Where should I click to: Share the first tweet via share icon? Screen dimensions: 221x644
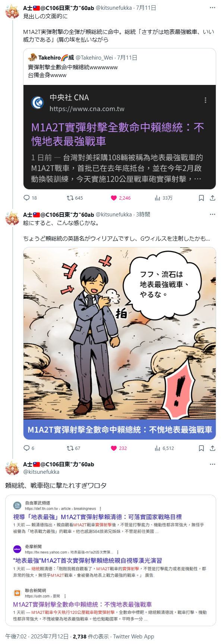pos(212,198)
